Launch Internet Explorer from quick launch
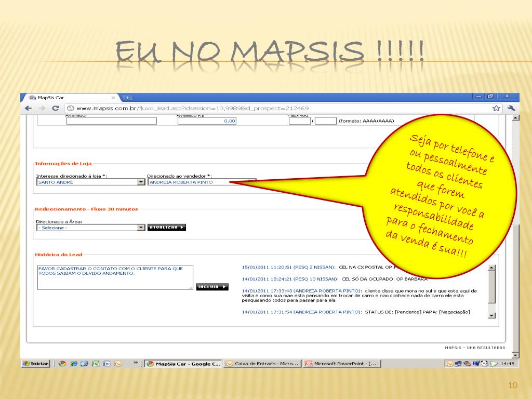 point(74,364)
